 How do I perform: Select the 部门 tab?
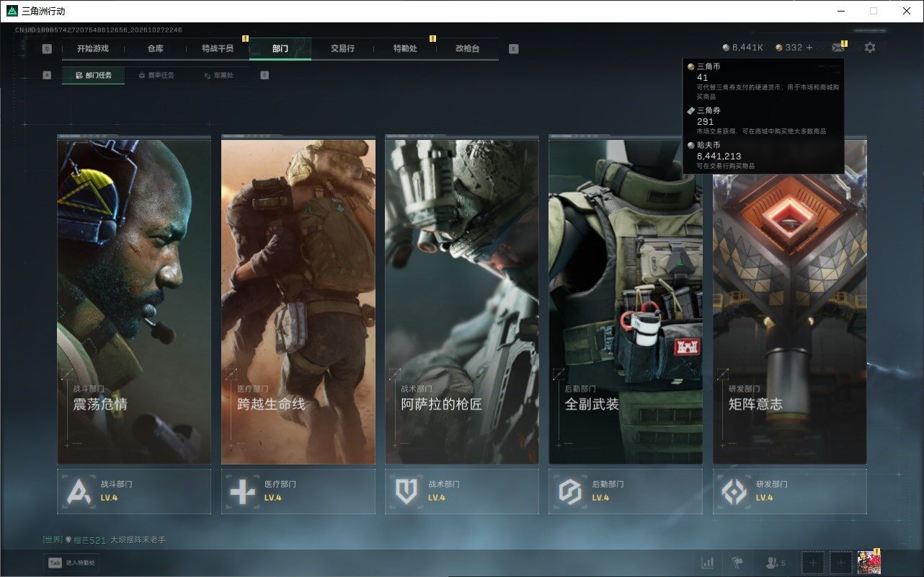(x=280, y=48)
